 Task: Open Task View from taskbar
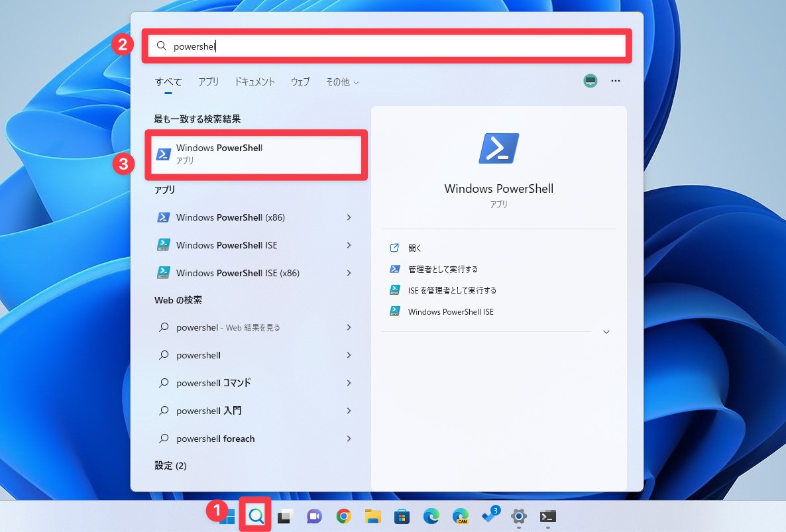pos(285,516)
